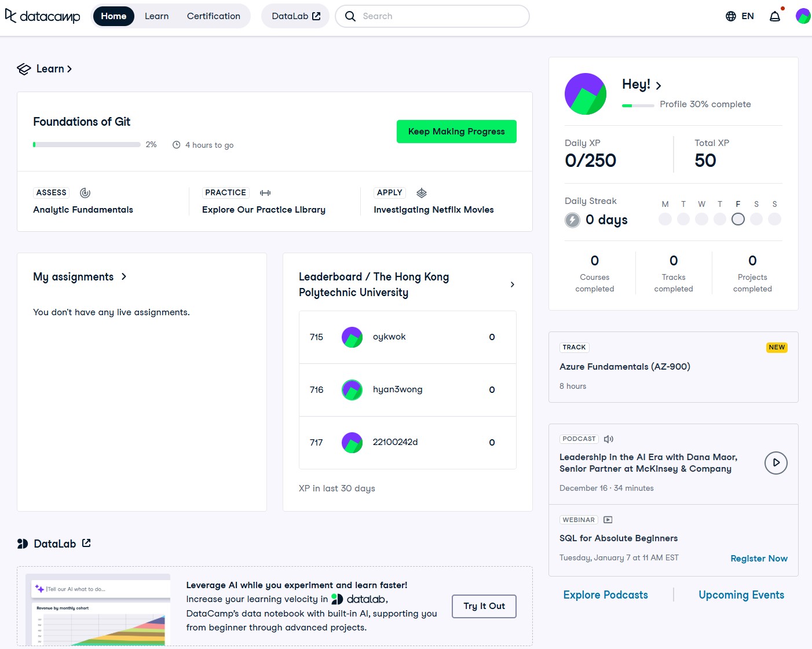This screenshot has width=812, height=649.
Task: Open the user avatar menu
Action: pyautogui.click(x=803, y=16)
